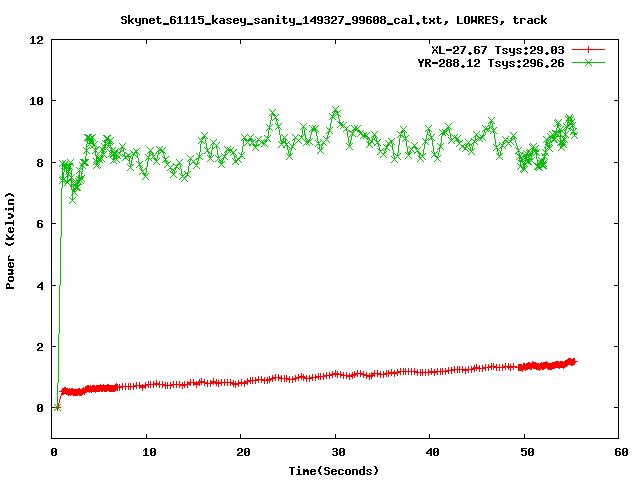The image size is (640, 480).
Task: Click the y-axis tick label 10
Action: (36, 101)
